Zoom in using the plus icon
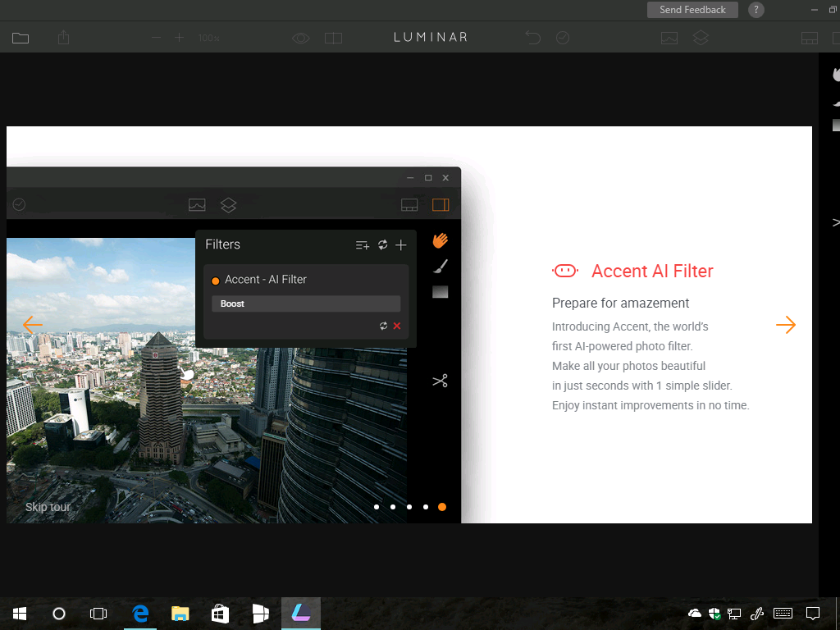 tap(179, 38)
